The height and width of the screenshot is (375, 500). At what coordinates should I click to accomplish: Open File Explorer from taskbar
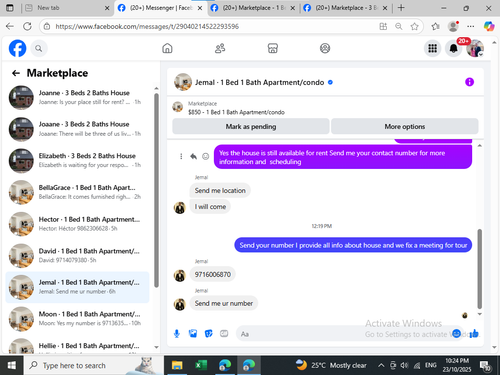[x=177, y=365]
